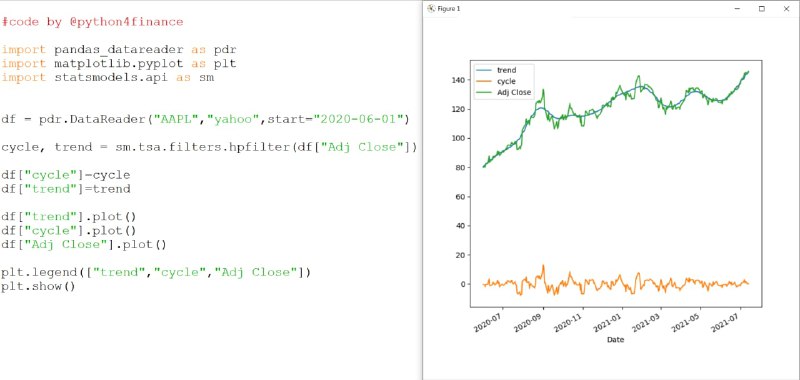Click the "yahoo" string in the code
Image resolution: width=800 pixels, height=380 pixels.
233,119
